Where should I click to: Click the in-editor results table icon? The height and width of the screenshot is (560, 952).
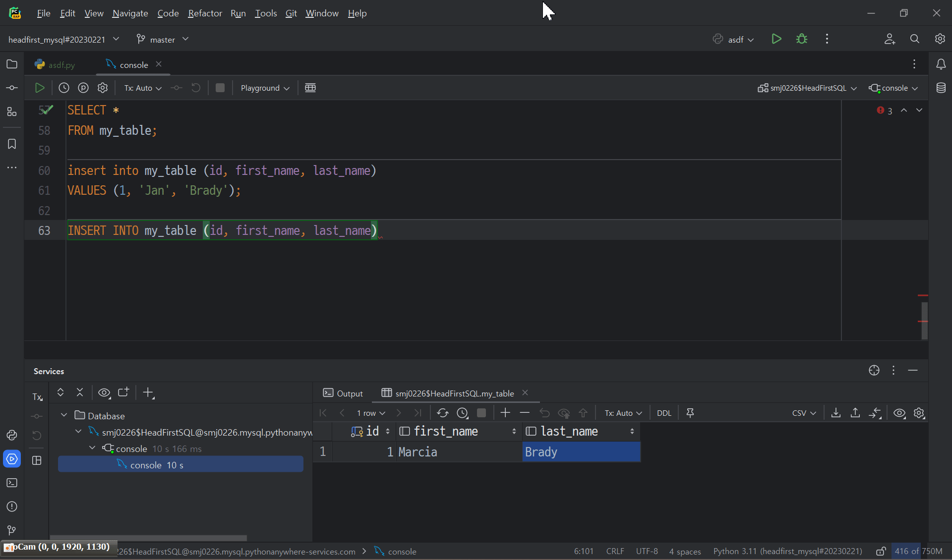click(310, 88)
